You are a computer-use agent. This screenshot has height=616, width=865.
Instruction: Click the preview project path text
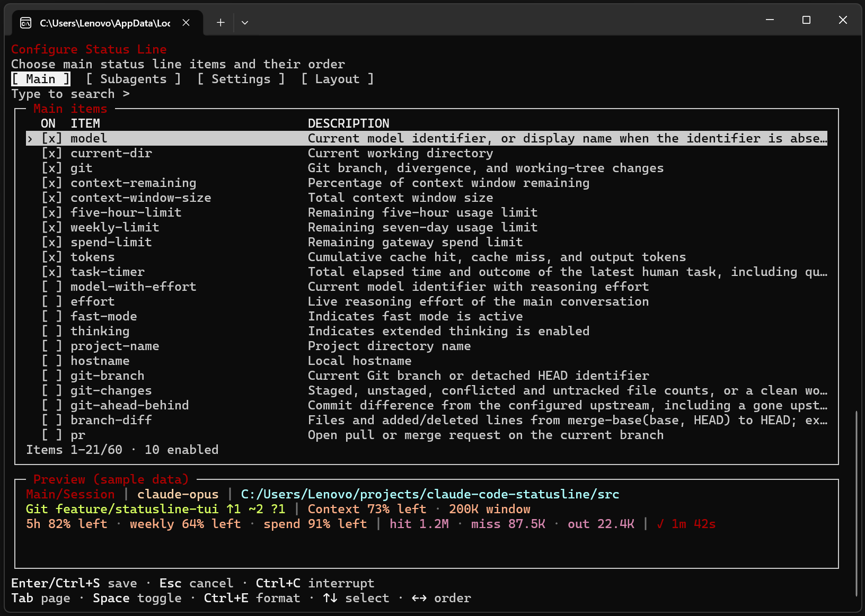[430, 494]
